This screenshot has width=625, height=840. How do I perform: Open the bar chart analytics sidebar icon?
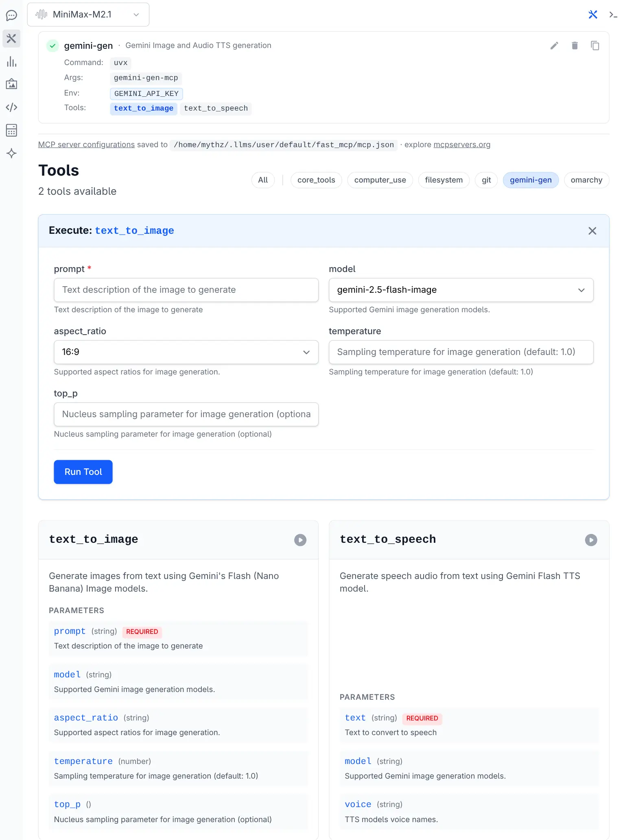[x=11, y=62]
